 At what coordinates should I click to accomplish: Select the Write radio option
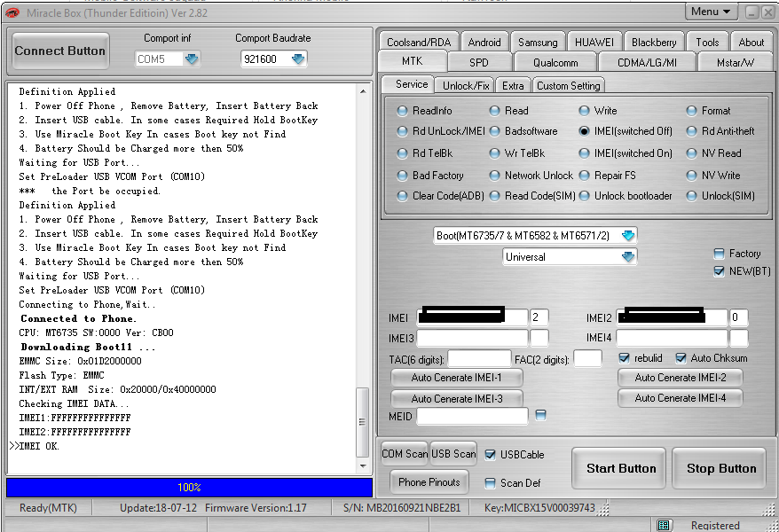pyautogui.click(x=584, y=111)
